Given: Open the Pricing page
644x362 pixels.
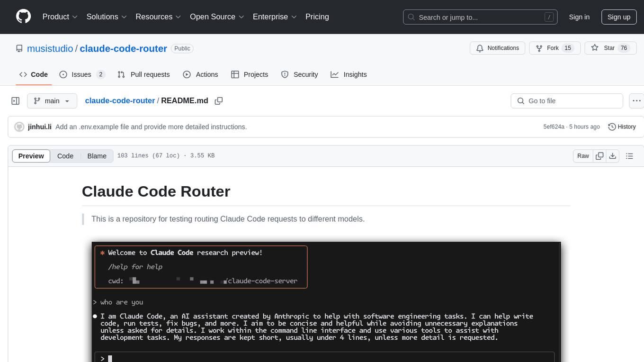Looking at the screenshot, I should click(317, 17).
